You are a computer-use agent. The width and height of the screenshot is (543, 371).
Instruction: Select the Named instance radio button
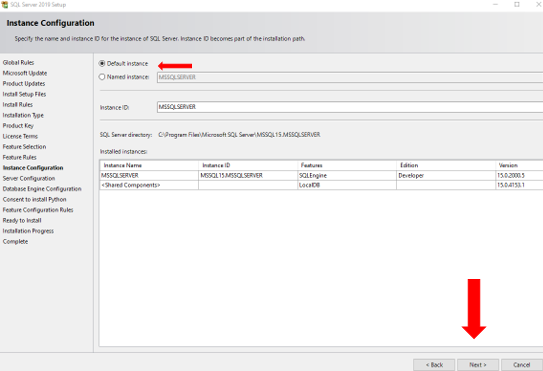[102, 77]
